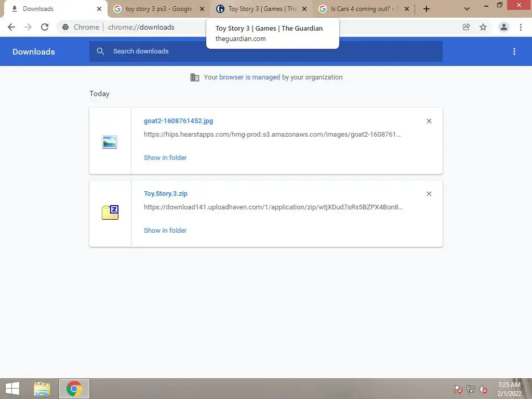Bookmark this page with the star icon

tap(483, 27)
